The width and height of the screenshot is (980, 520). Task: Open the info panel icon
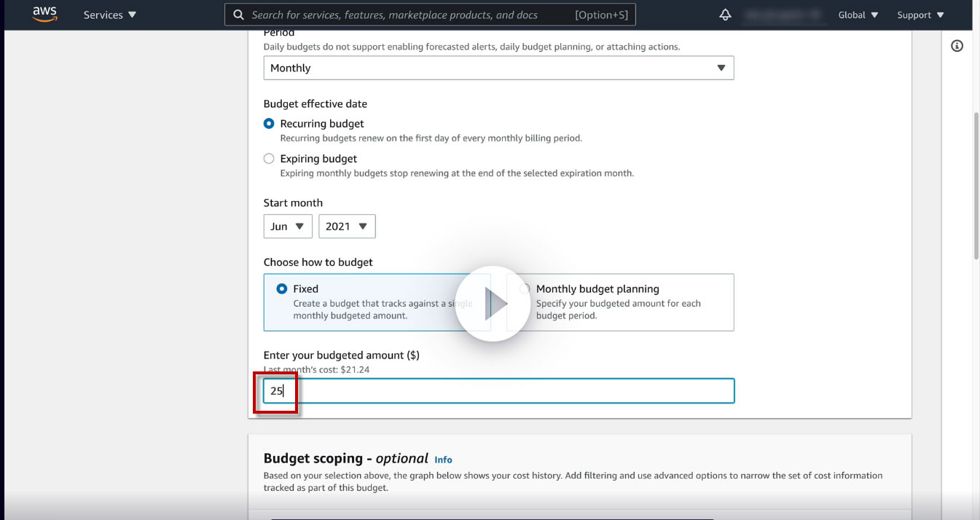coord(957,46)
